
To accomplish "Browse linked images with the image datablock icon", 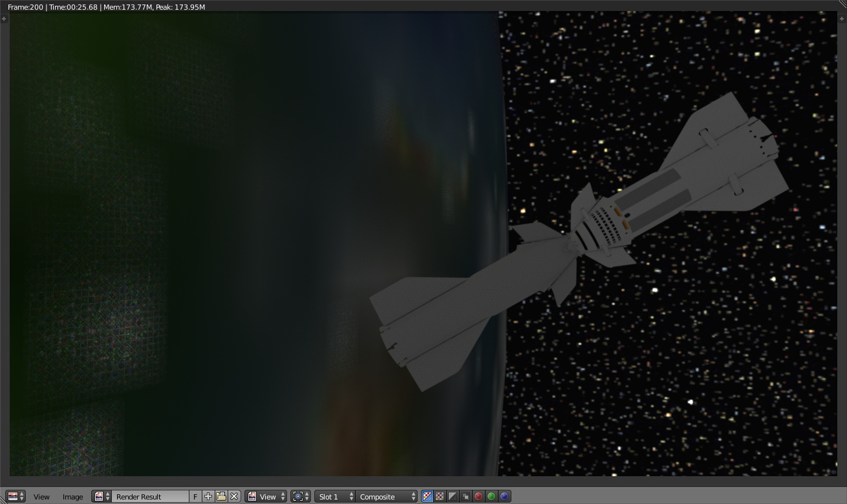I will pos(102,496).
